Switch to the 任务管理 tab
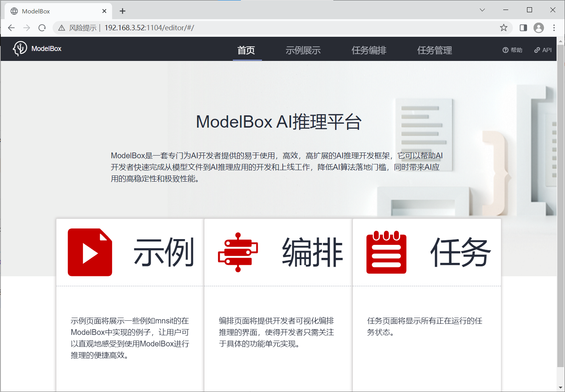The height and width of the screenshot is (392, 565). [x=435, y=51]
